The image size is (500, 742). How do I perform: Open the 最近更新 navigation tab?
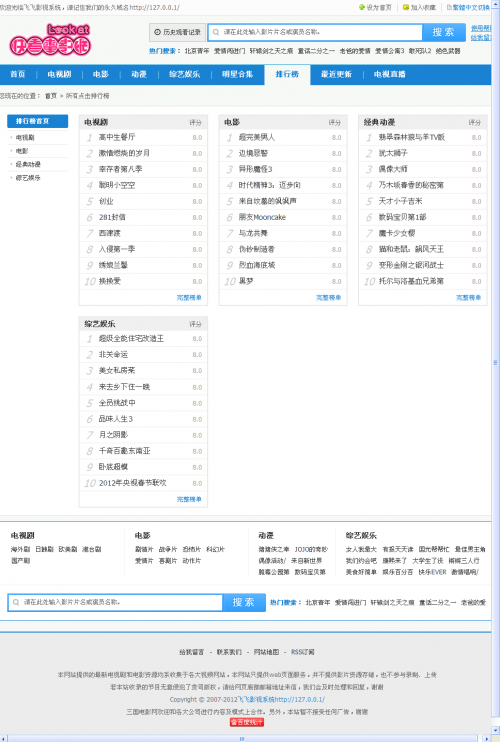click(336, 74)
